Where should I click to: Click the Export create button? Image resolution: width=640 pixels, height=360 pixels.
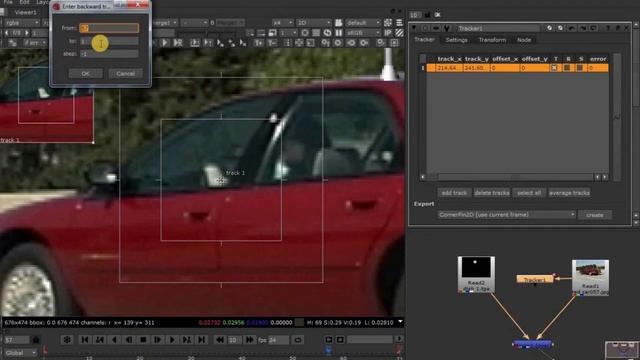pos(595,215)
